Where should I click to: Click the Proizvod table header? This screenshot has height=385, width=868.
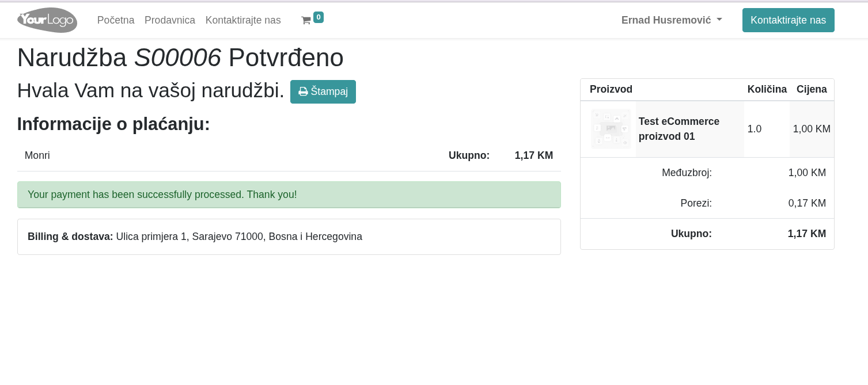pyautogui.click(x=611, y=89)
